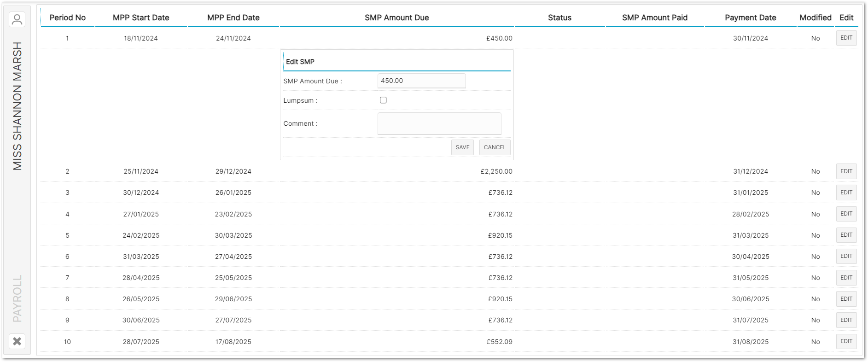
Task: Select the Payment Date column header
Action: coord(750,18)
